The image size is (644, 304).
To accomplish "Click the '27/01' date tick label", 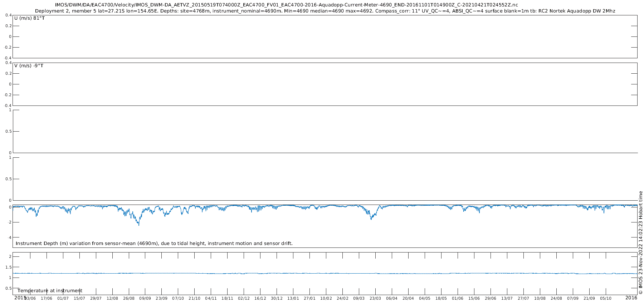I will pyautogui.click(x=310, y=298).
